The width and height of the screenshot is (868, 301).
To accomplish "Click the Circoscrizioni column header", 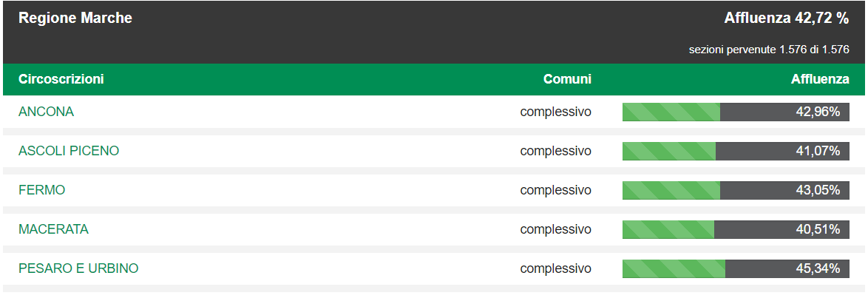I will tap(61, 79).
